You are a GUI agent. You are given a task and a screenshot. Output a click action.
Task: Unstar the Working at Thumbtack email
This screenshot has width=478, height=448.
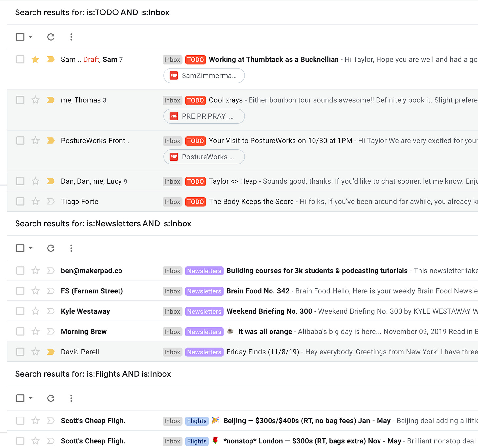point(35,60)
